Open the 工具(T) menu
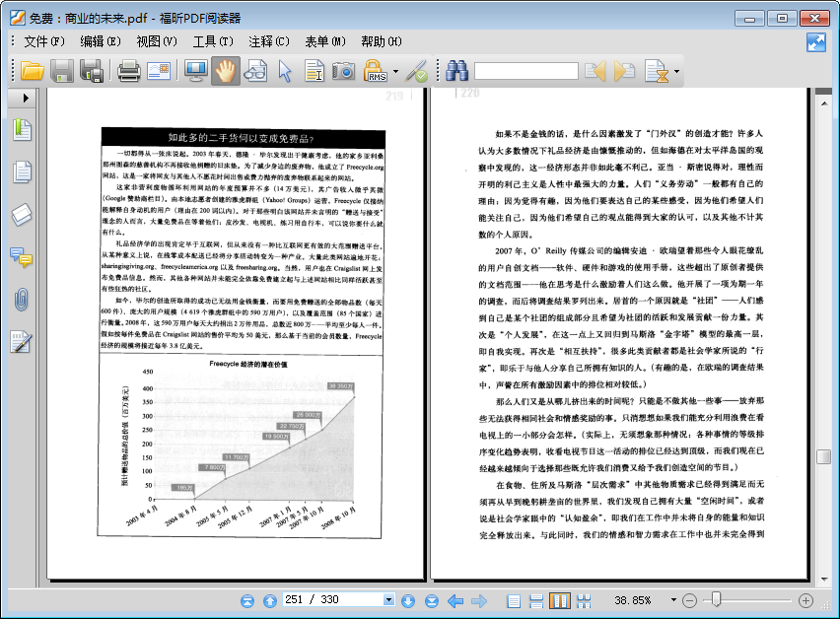840x619 pixels. tap(213, 41)
